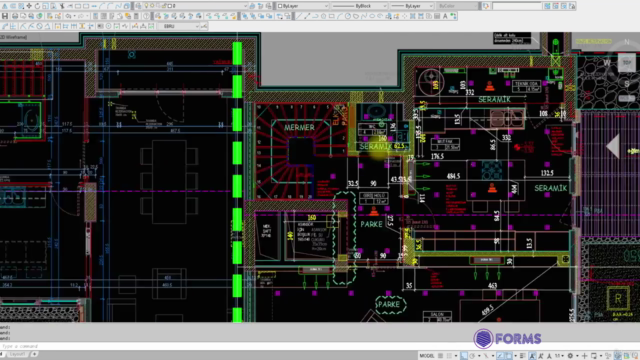Toggle 2D object snap in status bar

point(508,356)
